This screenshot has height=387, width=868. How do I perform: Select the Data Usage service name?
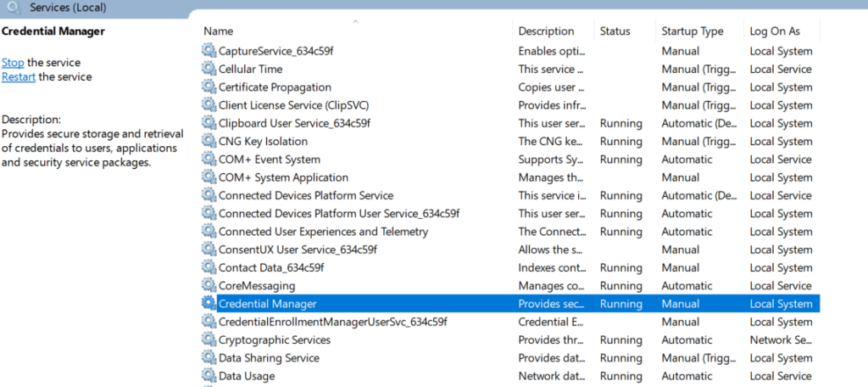click(247, 376)
